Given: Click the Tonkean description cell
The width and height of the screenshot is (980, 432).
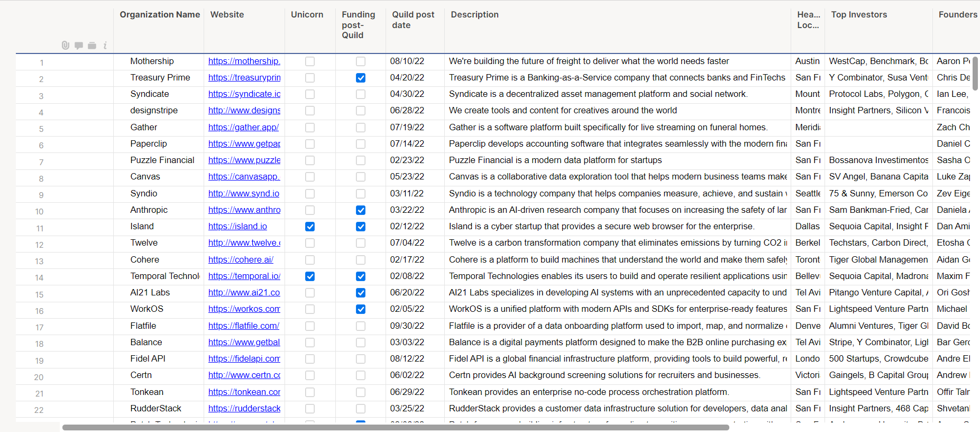Looking at the screenshot, I should click(618, 392).
